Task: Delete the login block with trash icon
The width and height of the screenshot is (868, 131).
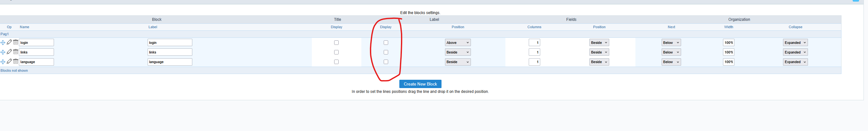Action: (16, 42)
